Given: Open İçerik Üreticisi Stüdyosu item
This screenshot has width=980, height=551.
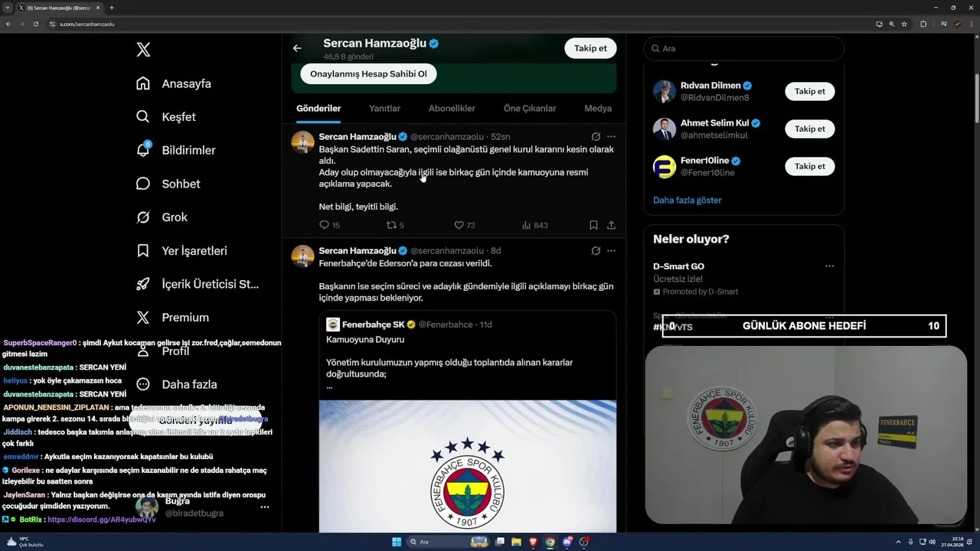Looking at the screenshot, I should (198, 284).
